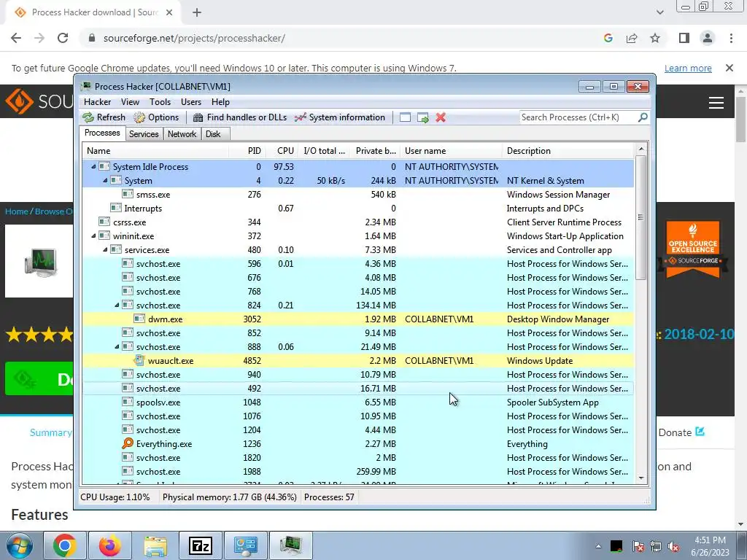The width and height of the screenshot is (747, 560).
Task: Select svchost.exe row PID 1988
Action: [357, 472]
